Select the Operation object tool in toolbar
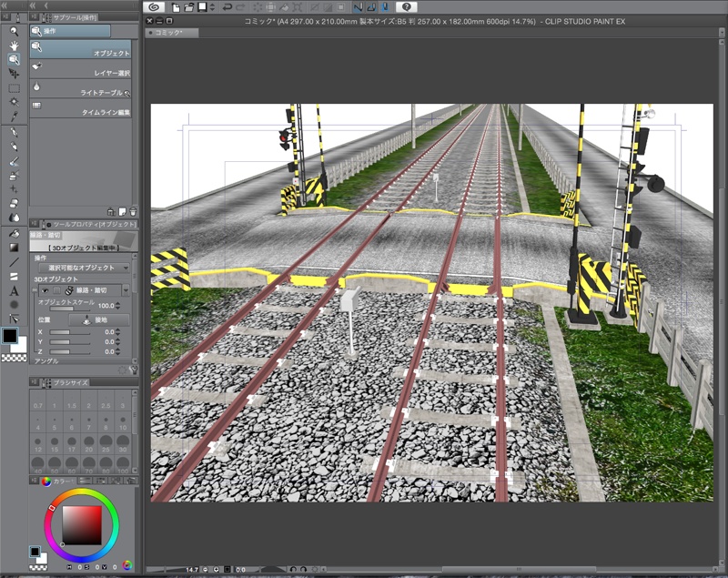Screen dimensions: 728x578 [x=14, y=59]
